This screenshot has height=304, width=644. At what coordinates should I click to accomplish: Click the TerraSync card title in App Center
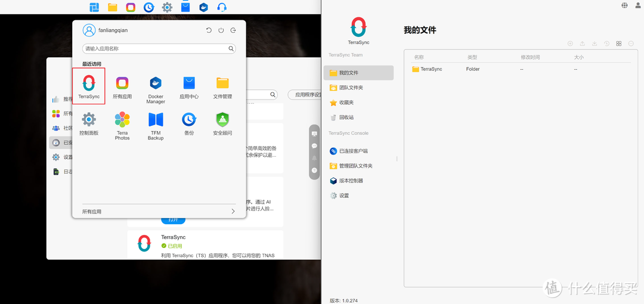point(174,237)
